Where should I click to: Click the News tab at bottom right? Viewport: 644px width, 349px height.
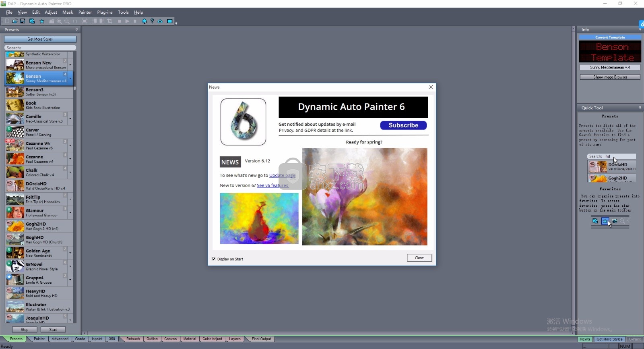click(x=585, y=339)
